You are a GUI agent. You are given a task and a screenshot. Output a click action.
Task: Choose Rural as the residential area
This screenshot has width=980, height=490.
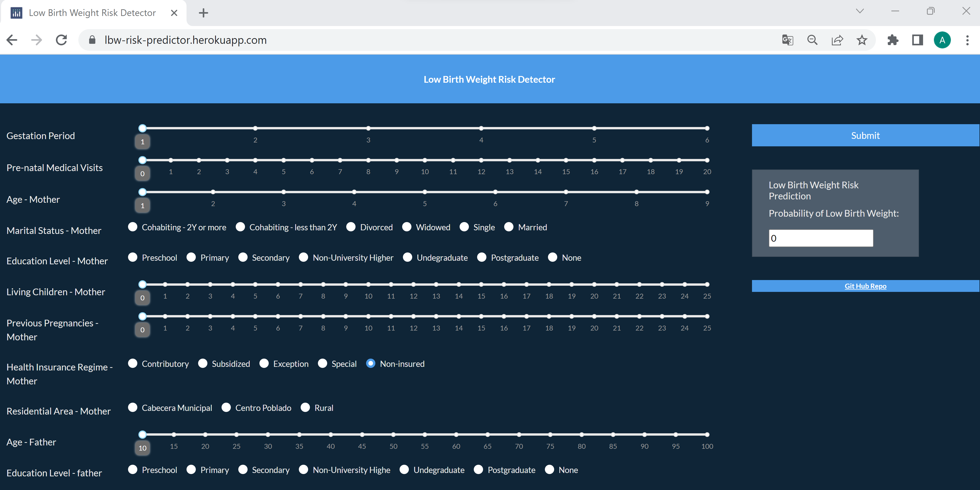[305, 408]
